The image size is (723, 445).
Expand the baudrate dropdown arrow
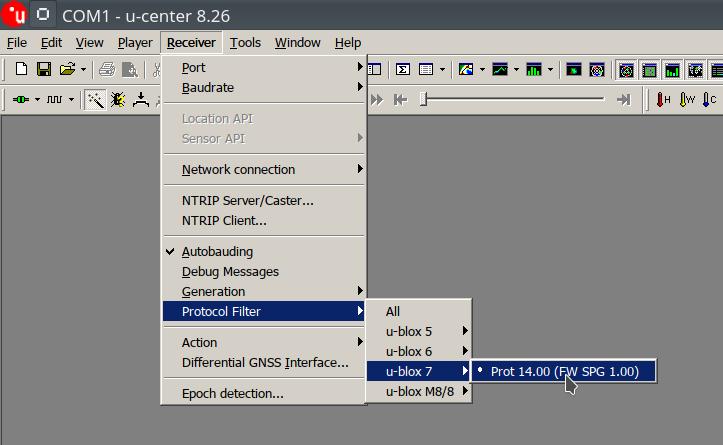(71, 100)
